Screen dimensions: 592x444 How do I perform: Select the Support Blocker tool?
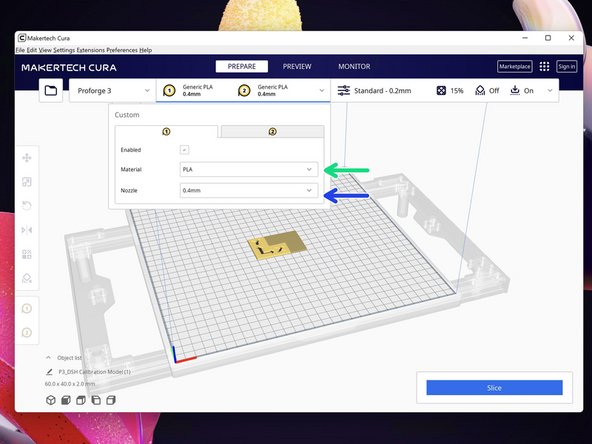point(27,278)
